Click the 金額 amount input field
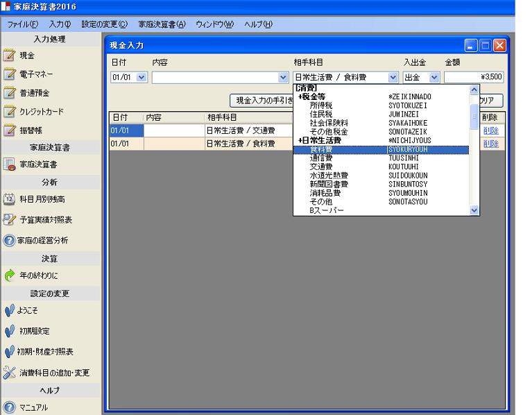 474,78
